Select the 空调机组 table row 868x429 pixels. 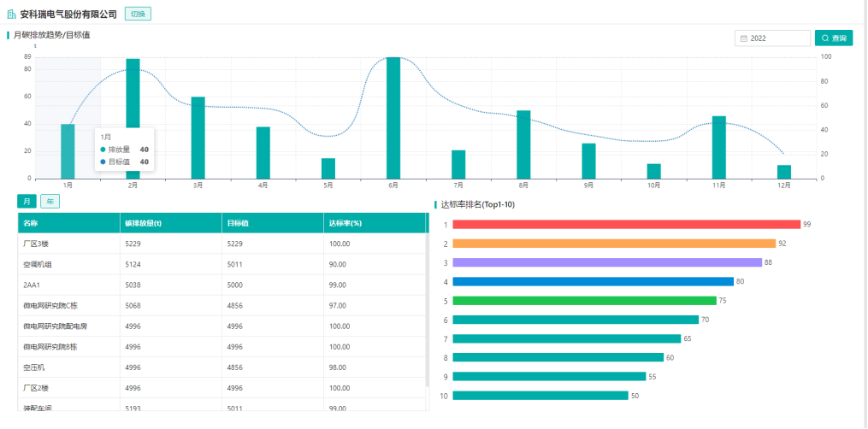[221, 264]
